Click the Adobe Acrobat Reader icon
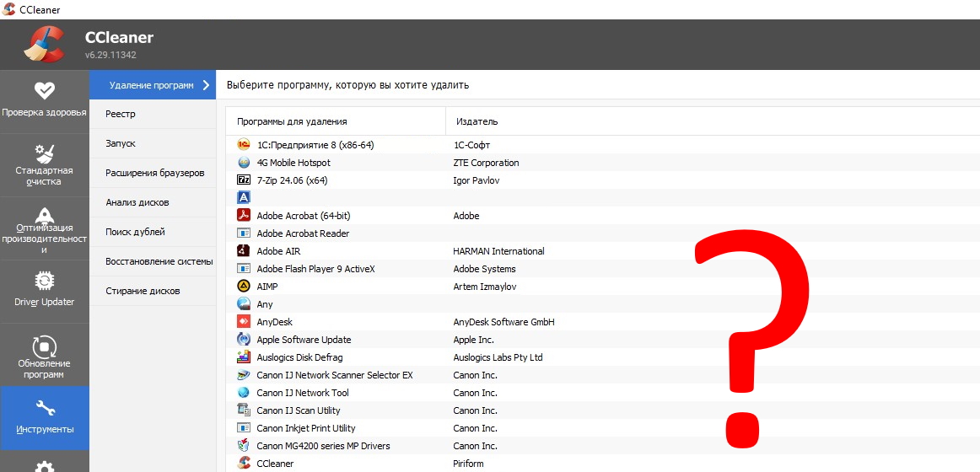Viewport: 980px width, 472px height. point(244,233)
